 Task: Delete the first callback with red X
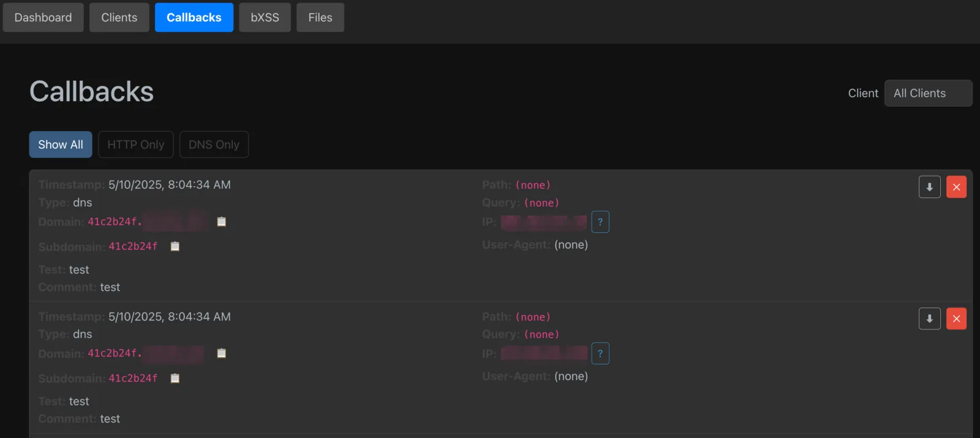click(956, 187)
